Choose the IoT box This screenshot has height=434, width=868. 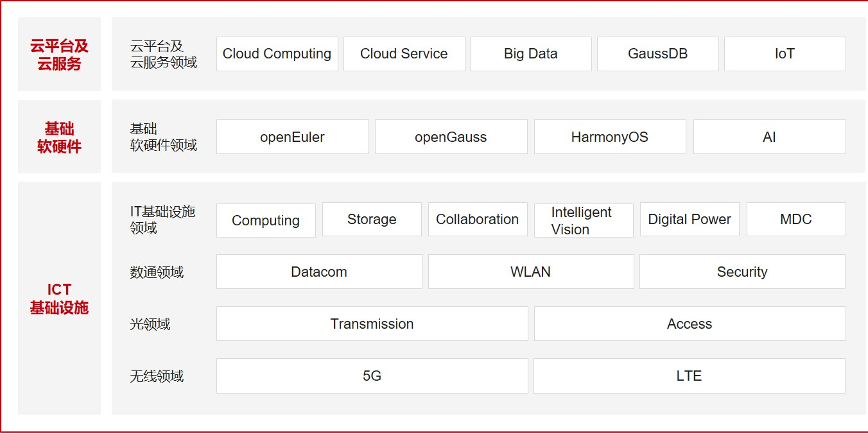pyautogui.click(x=785, y=54)
